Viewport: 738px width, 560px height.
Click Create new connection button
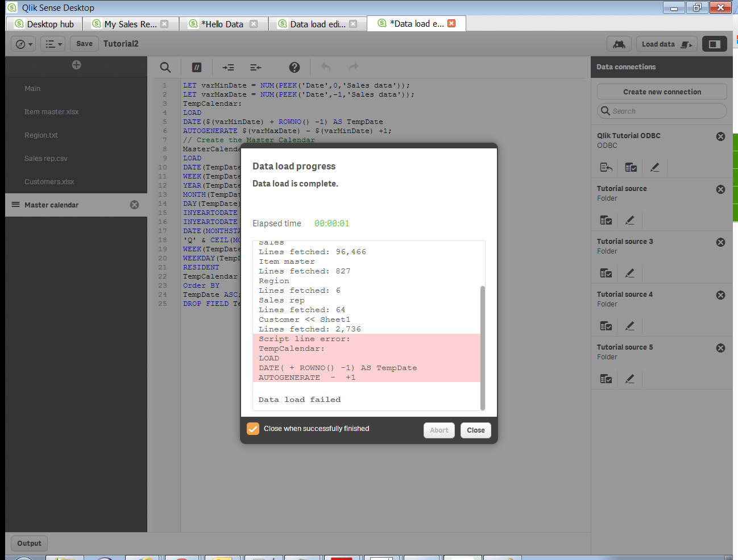(x=662, y=92)
